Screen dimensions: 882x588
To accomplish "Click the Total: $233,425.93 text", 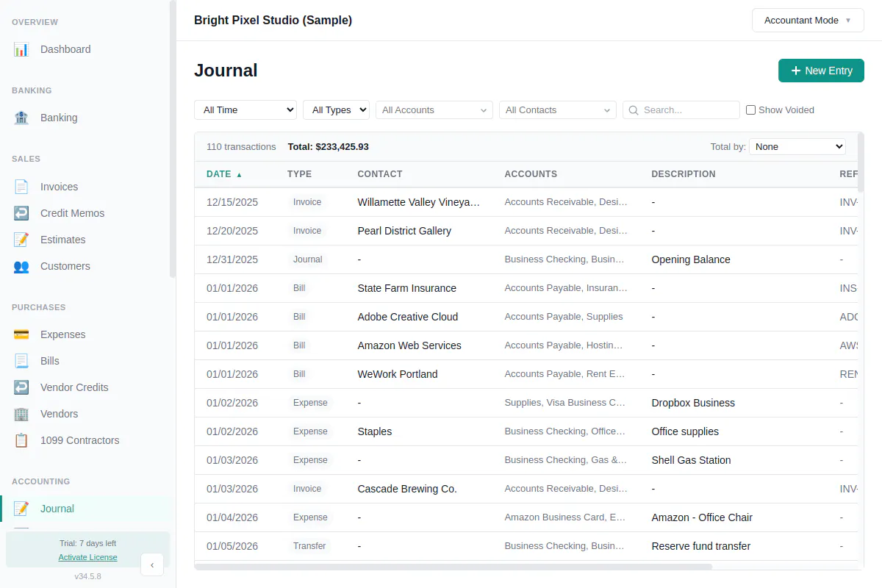I will click(x=329, y=147).
